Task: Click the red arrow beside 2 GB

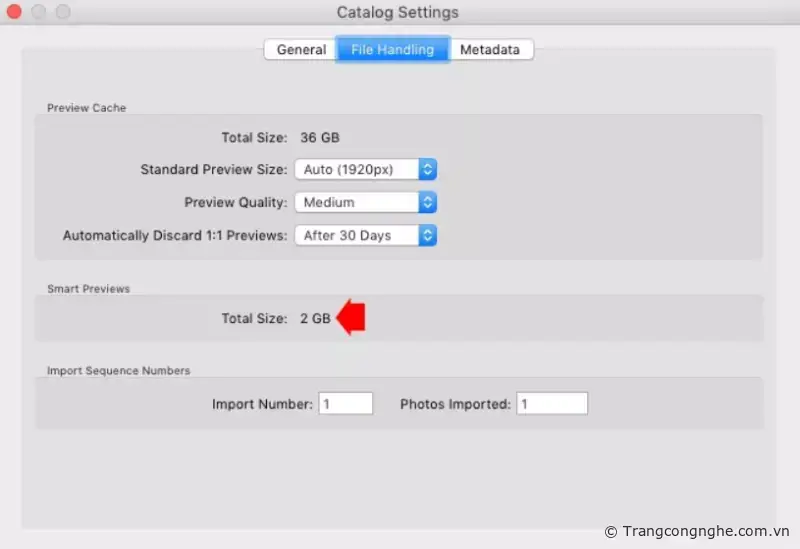Action: point(351,318)
